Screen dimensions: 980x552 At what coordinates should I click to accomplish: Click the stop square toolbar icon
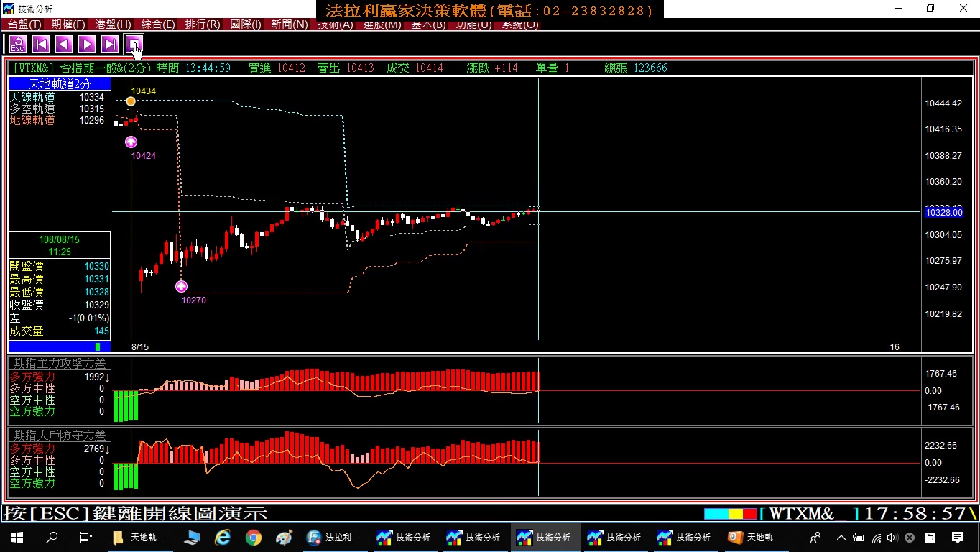click(x=134, y=45)
